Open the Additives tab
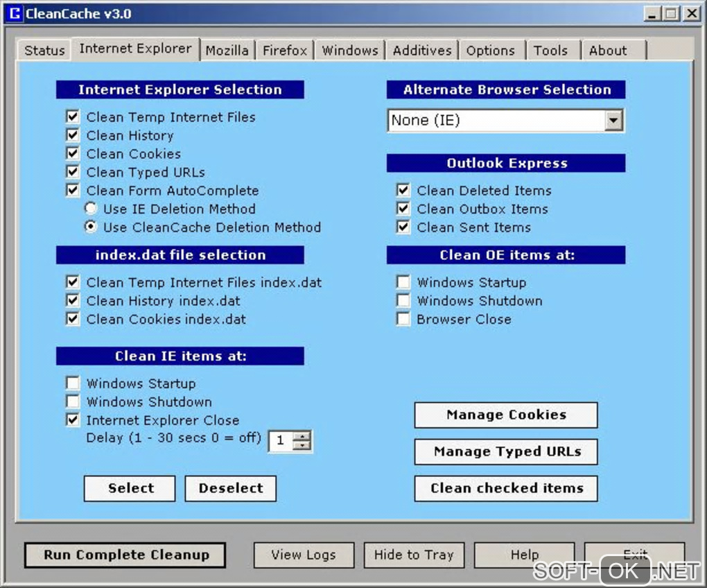 (x=422, y=51)
